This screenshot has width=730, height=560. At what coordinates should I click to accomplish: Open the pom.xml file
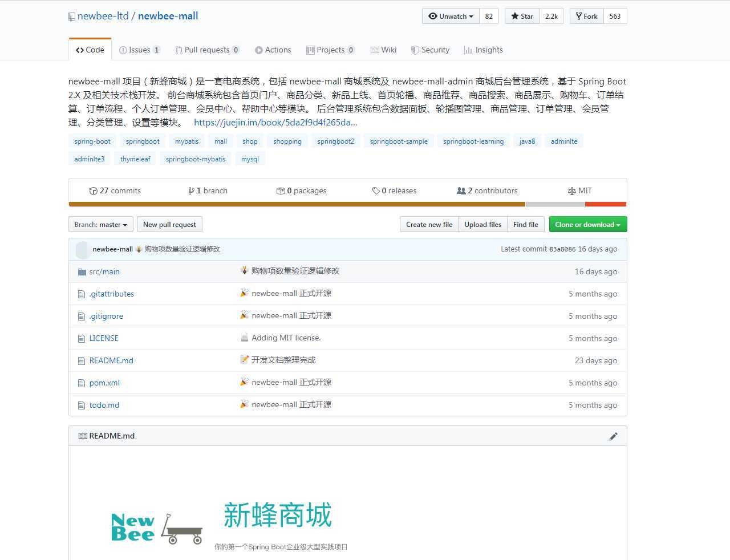[x=104, y=383]
